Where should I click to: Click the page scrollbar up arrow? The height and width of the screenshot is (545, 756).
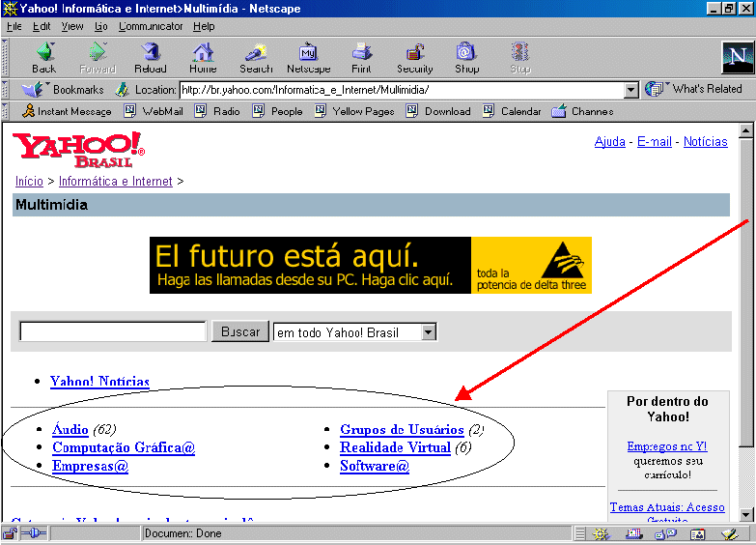pos(746,130)
